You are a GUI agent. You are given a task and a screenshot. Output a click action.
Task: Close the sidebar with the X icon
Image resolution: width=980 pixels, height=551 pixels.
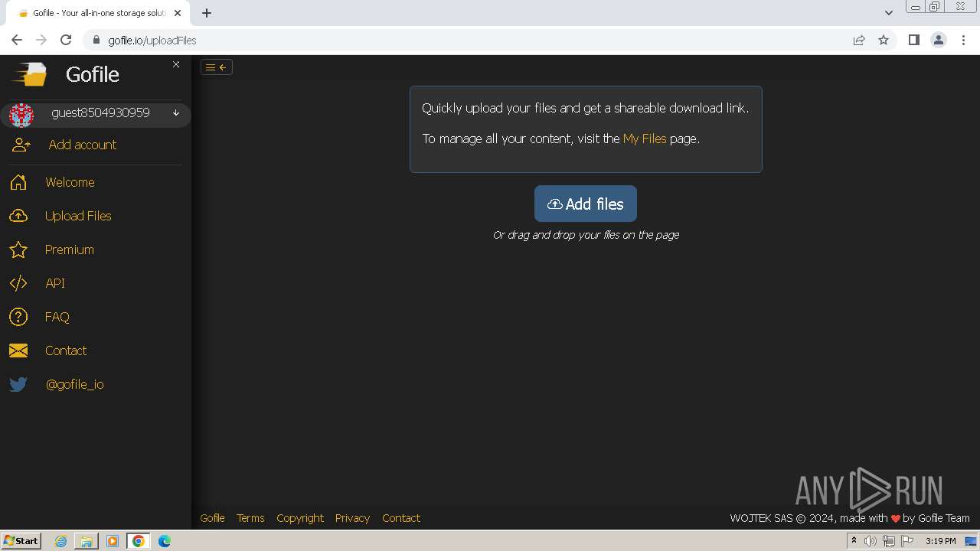coord(176,64)
